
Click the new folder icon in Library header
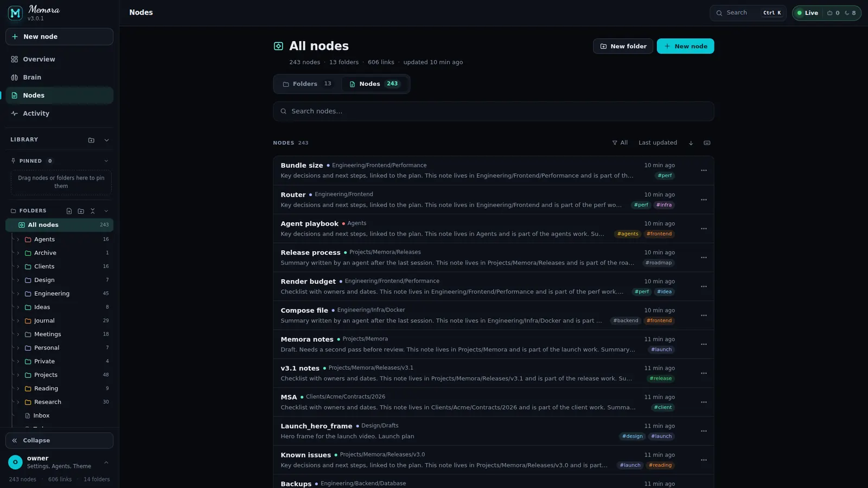tap(91, 140)
